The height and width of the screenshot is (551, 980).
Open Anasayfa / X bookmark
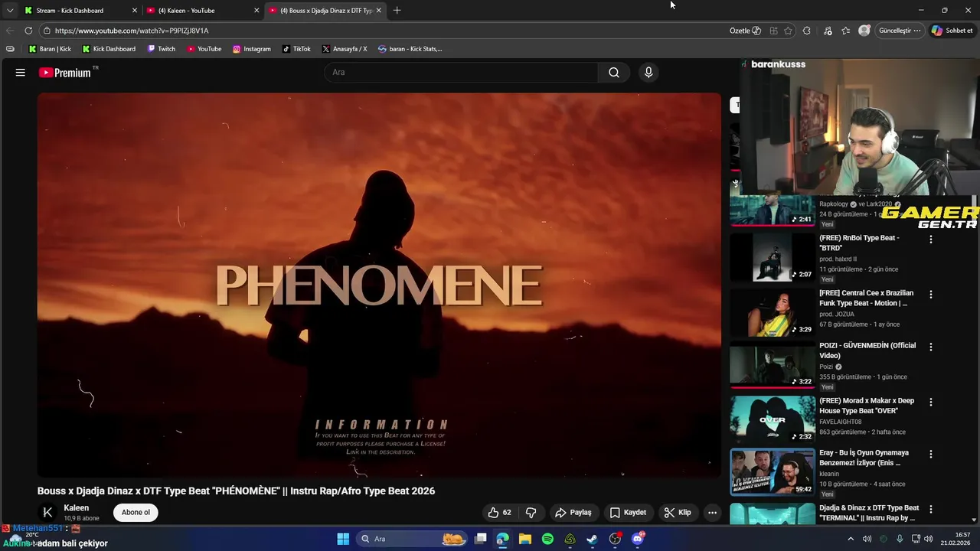(x=345, y=49)
